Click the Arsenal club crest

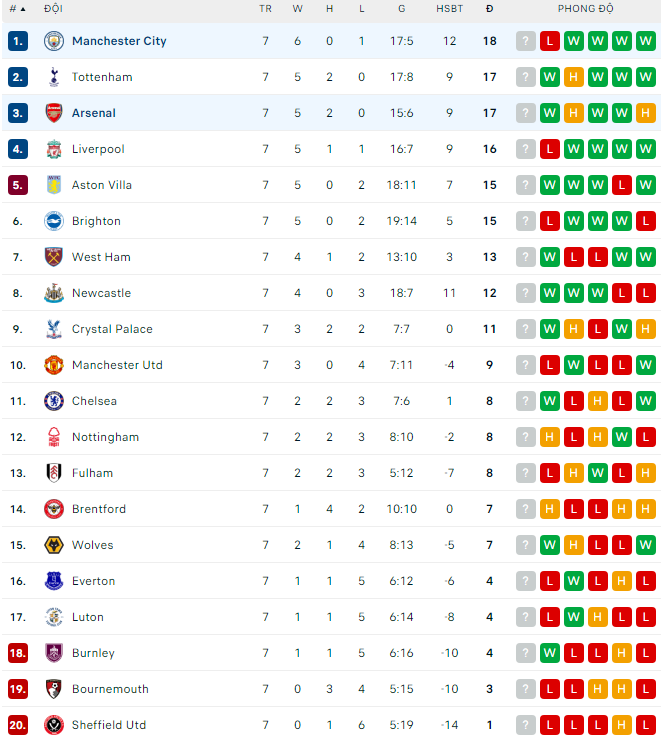click(53, 113)
